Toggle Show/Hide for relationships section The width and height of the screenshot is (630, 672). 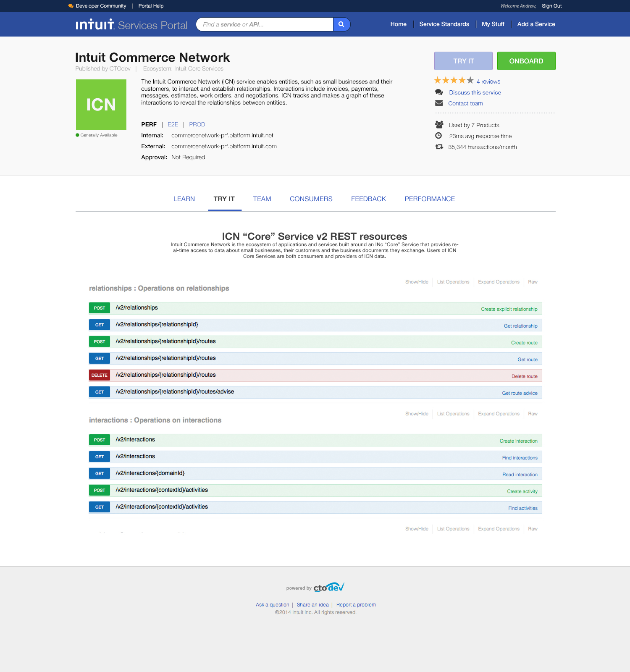[417, 282]
